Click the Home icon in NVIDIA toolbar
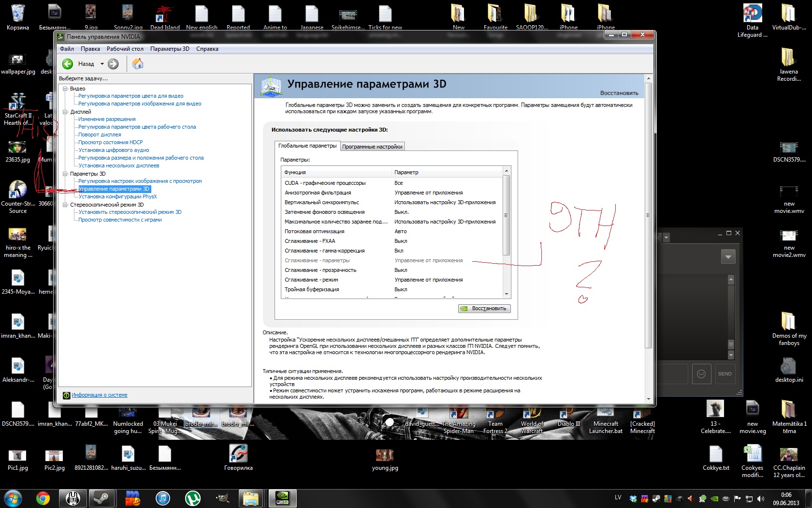The height and width of the screenshot is (508, 812). point(138,64)
